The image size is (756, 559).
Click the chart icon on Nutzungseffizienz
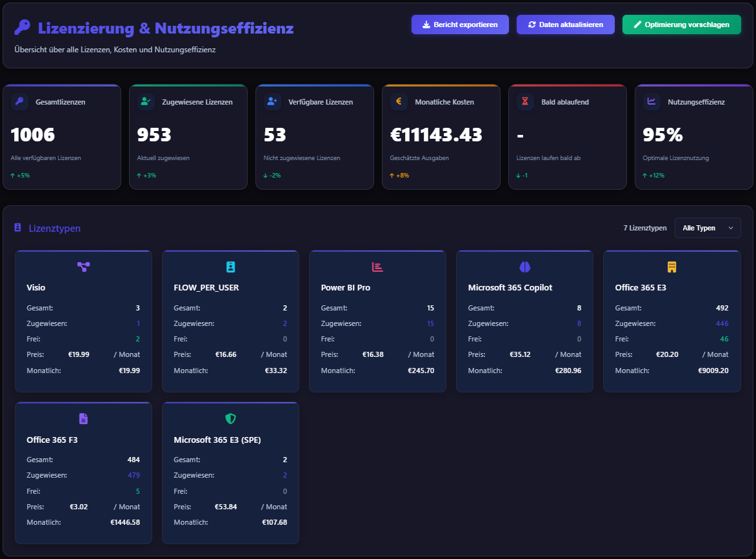pyautogui.click(x=652, y=101)
